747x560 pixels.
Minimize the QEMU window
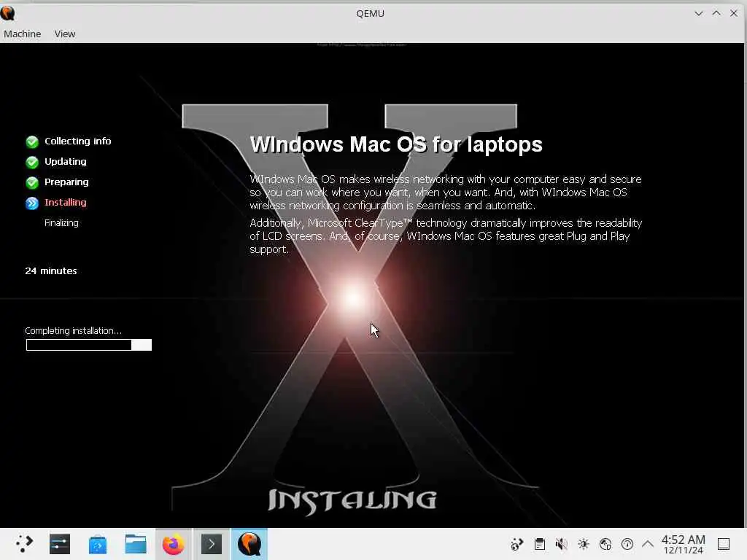(698, 13)
